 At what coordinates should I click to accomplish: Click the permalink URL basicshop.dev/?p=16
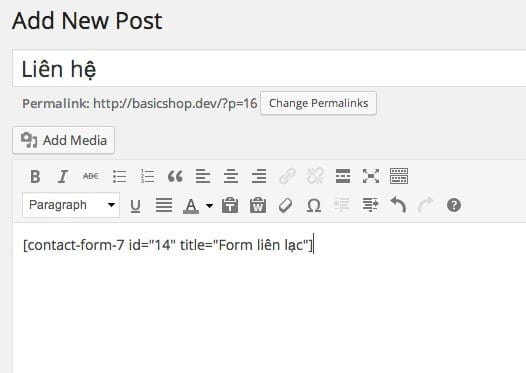pos(175,103)
